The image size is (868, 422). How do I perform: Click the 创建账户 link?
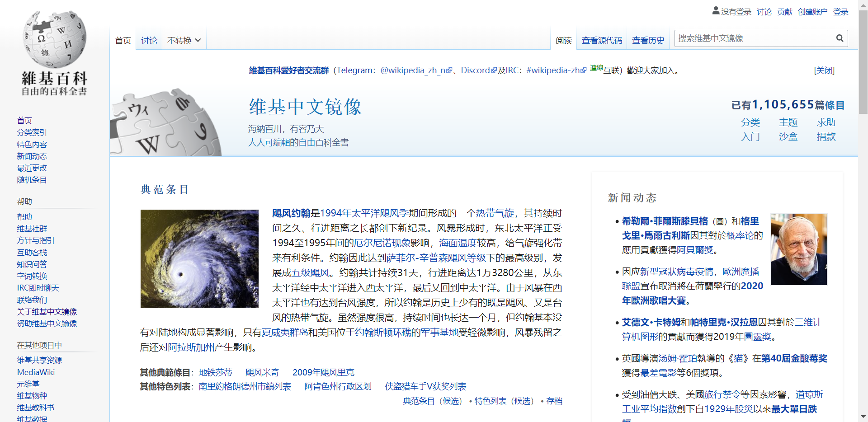(x=812, y=12)
